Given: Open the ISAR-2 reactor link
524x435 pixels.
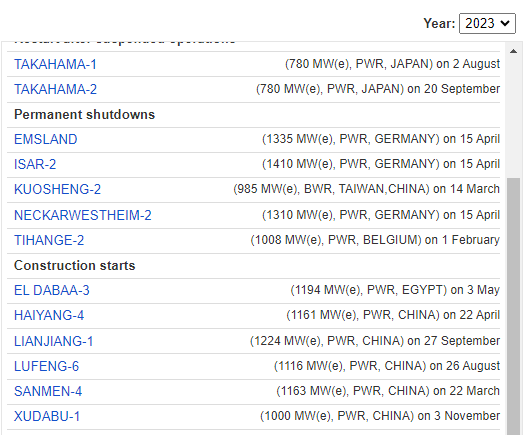Looking at the screenshot, I should [x=35, y=164].
